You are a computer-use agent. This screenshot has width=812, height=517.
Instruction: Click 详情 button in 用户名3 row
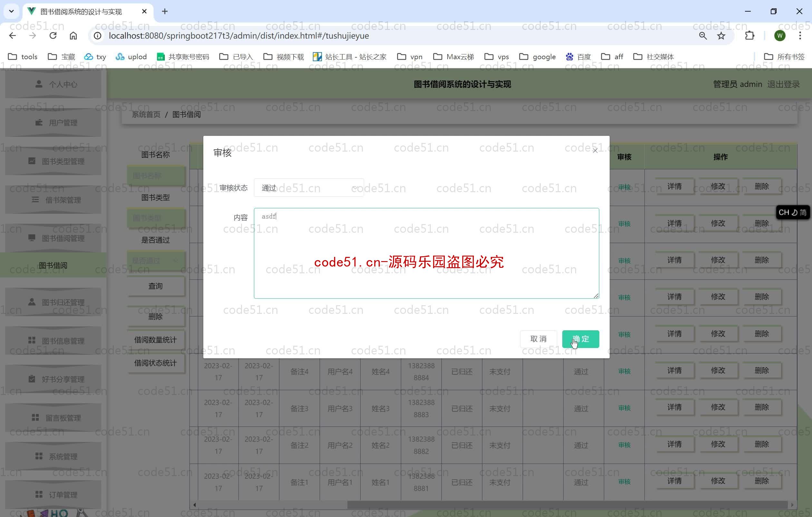tap(674, 407)
